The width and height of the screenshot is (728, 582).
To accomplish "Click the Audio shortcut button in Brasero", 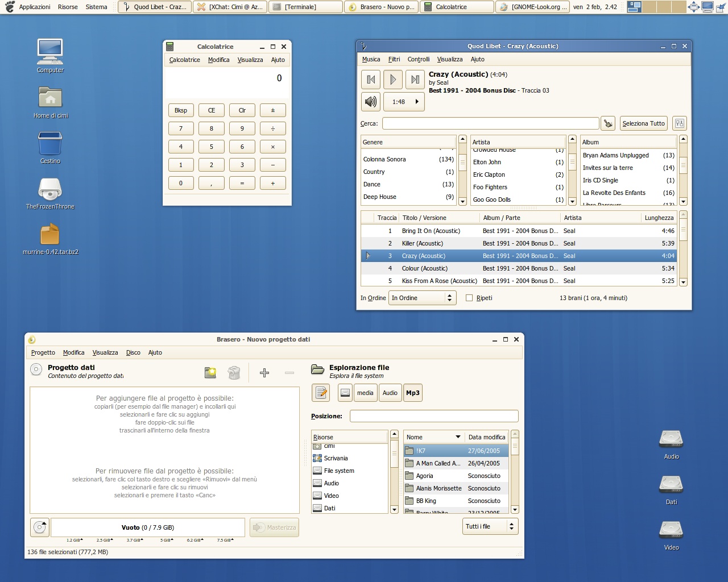I will 390,393.
